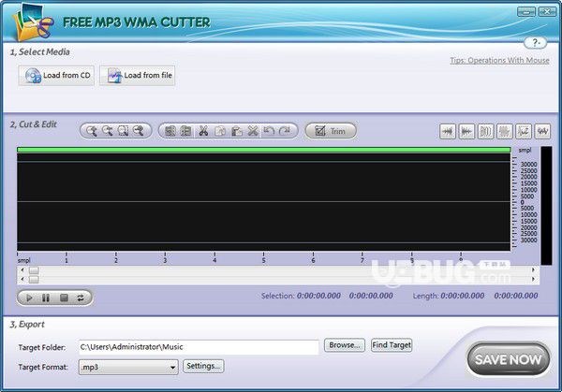Minimize the window
This screenshot has width=562, height=392.
[526, 12]
